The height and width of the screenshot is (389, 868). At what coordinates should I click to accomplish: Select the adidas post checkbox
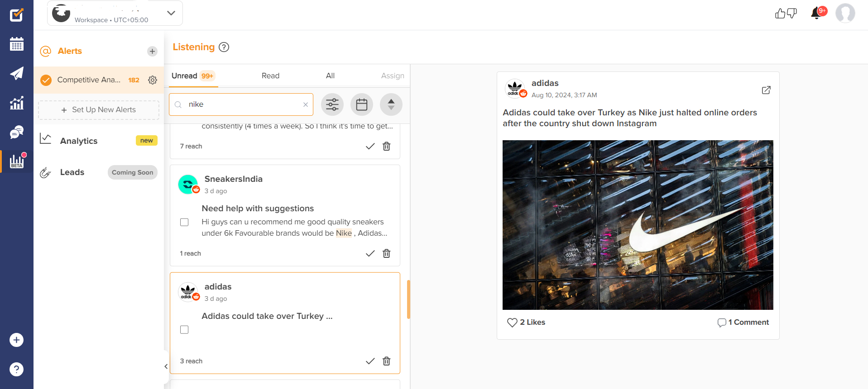pyautogui.click(x=184, y=330)
